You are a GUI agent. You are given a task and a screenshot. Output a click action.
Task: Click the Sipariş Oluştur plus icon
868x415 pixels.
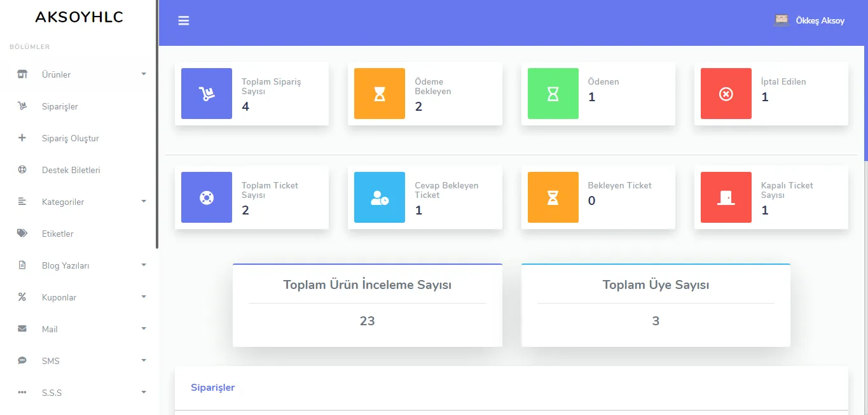coord(22,138)
